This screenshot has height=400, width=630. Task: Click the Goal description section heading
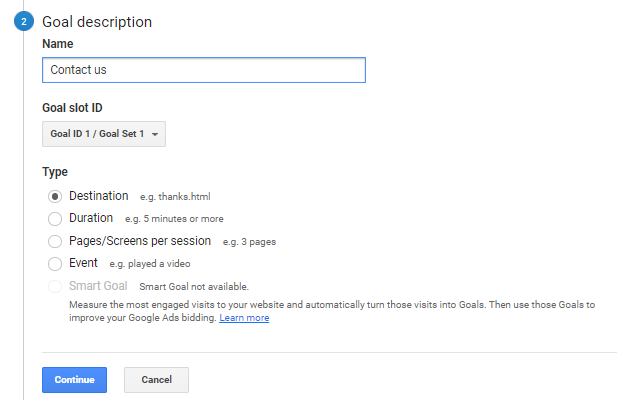point(96,21)
